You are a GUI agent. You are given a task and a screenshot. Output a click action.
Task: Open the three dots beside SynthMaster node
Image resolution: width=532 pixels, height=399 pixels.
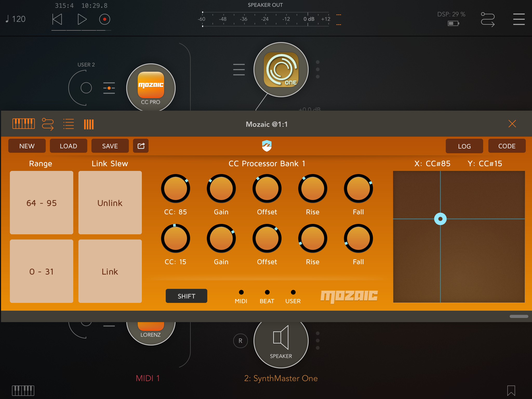point(318,69)
